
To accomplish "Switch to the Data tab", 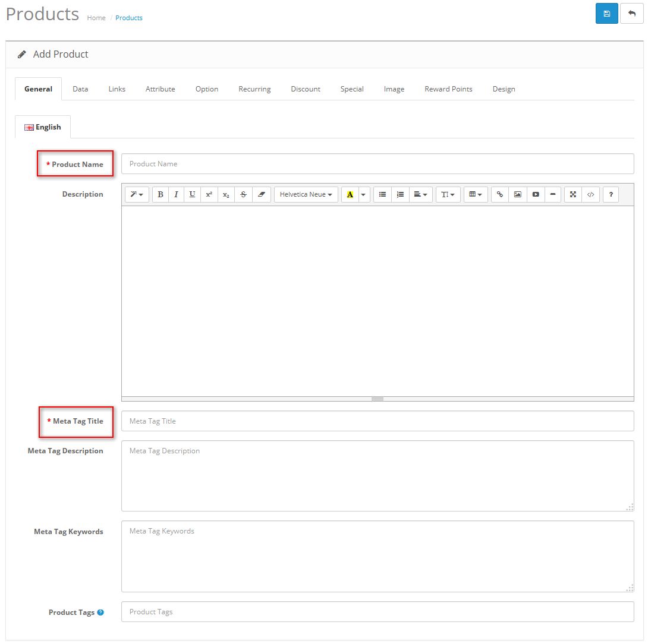I will 80,89.
